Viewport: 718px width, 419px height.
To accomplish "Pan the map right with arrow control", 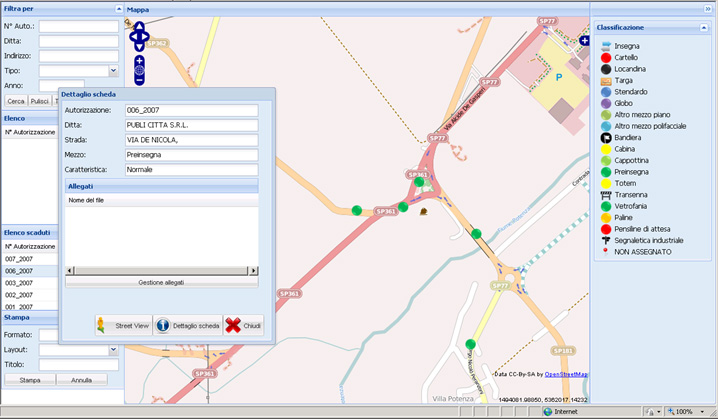I will pyautogui.click(x=146, y=36).
